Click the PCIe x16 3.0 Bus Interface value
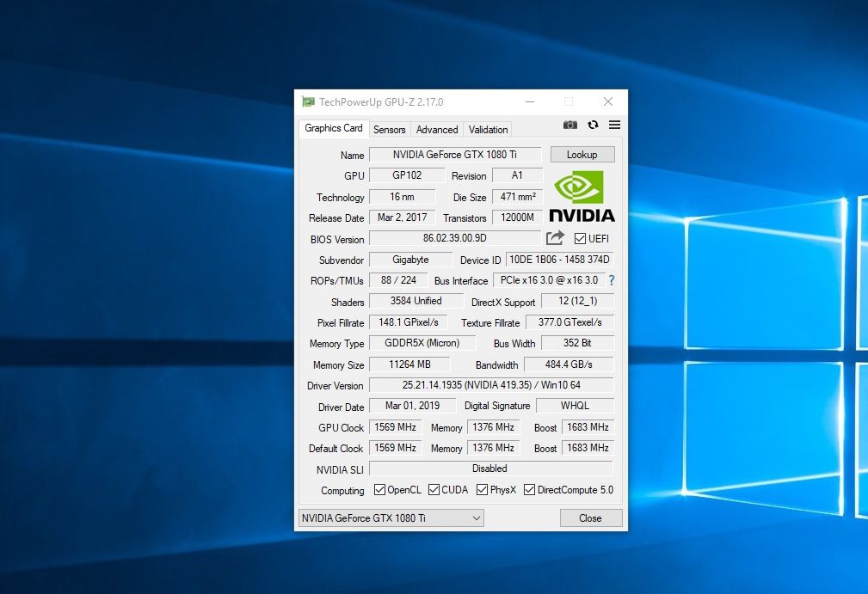Viewport: 868px width, 594px height. pyautogui.click(x=549, y=280)
